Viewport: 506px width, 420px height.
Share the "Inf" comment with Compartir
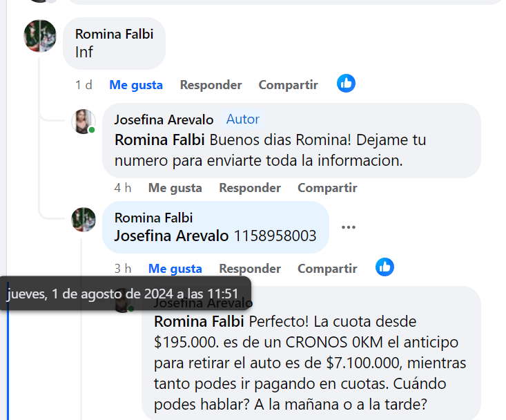pos(288,85)
